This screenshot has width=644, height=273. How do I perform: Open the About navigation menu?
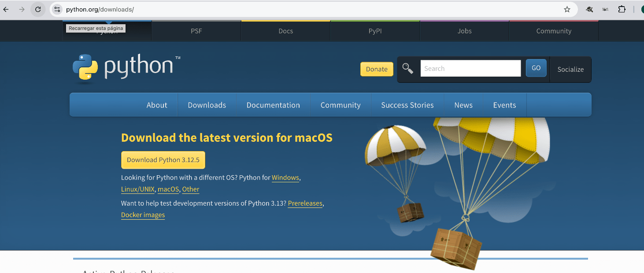point(157,105)
